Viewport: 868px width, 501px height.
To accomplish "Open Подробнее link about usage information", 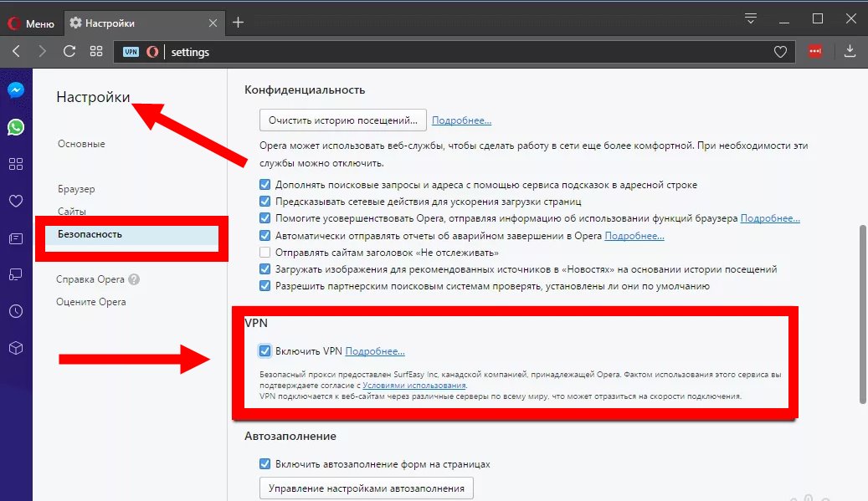I will pos(771,218).
